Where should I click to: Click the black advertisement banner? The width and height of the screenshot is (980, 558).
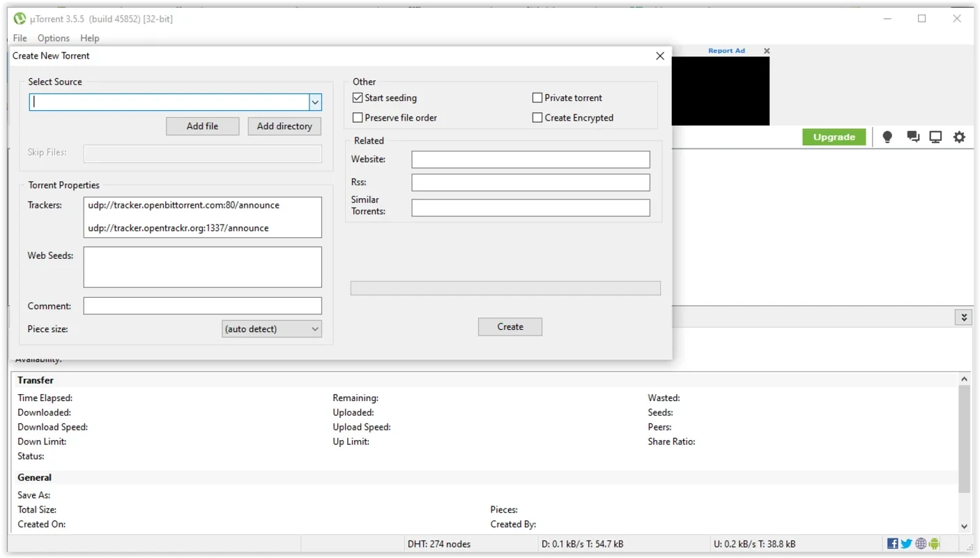tap(721, 91)
